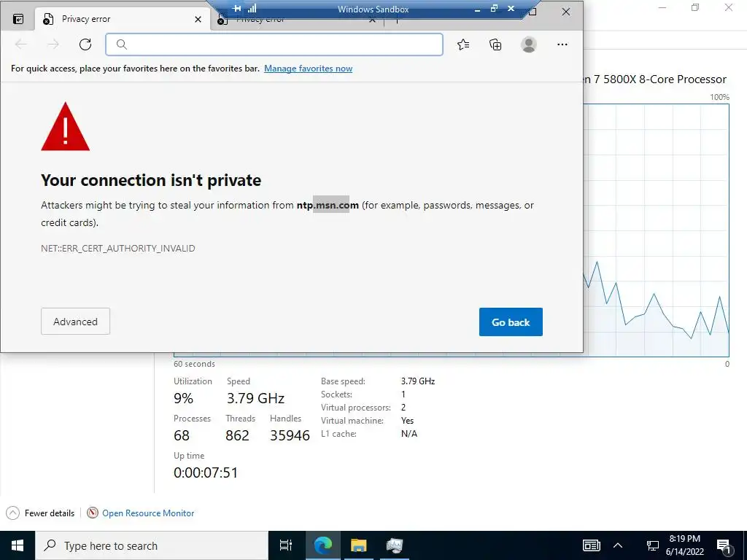This screenshot has width=747, height=560.
Task: Click the Edge taskbar icon
Action: (x=323, y=545)
